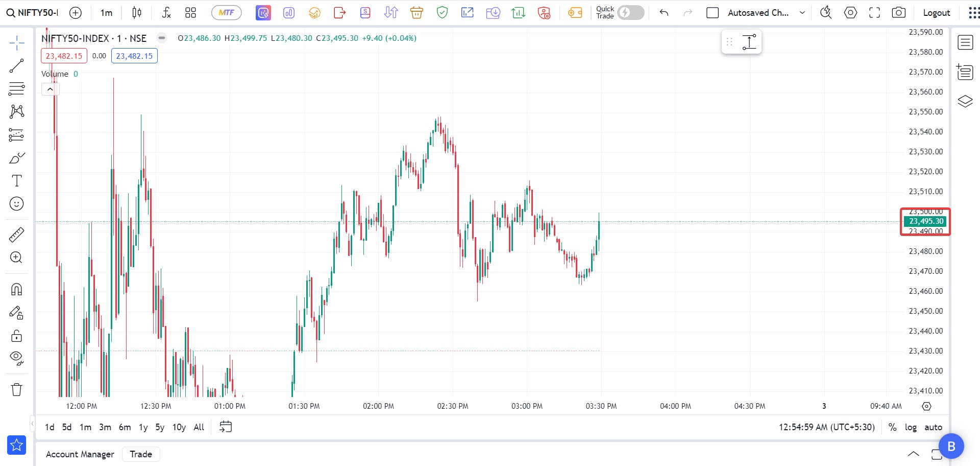The height and width of the screenshot is (466, 980).
Task: Click the green 23,495.30 price label
Action: coord(925,221)
